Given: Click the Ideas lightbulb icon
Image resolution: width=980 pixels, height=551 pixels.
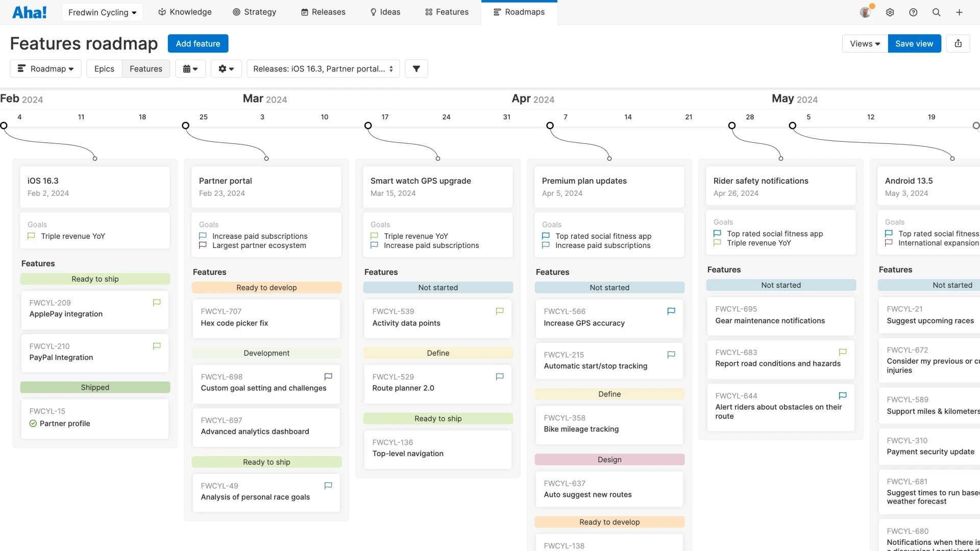Looking at the screenshot, I should [373, 12].
